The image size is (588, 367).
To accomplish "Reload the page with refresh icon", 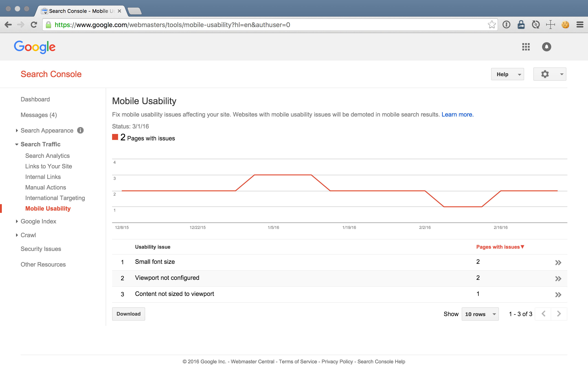I will (x=34, y=25).
